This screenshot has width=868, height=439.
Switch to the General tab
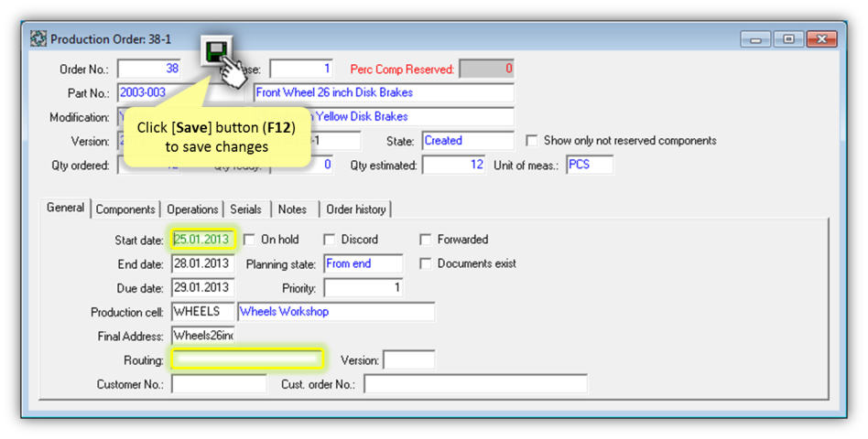pos(65,208)
